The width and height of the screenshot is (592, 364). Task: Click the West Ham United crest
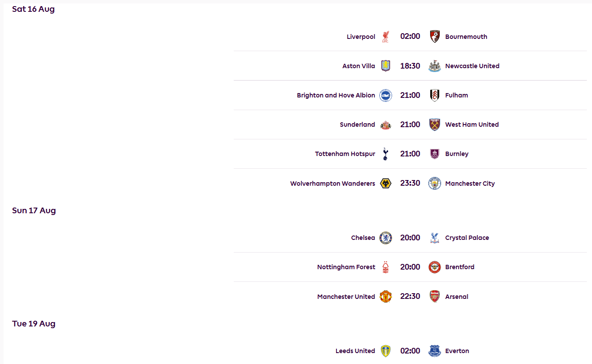434,125
